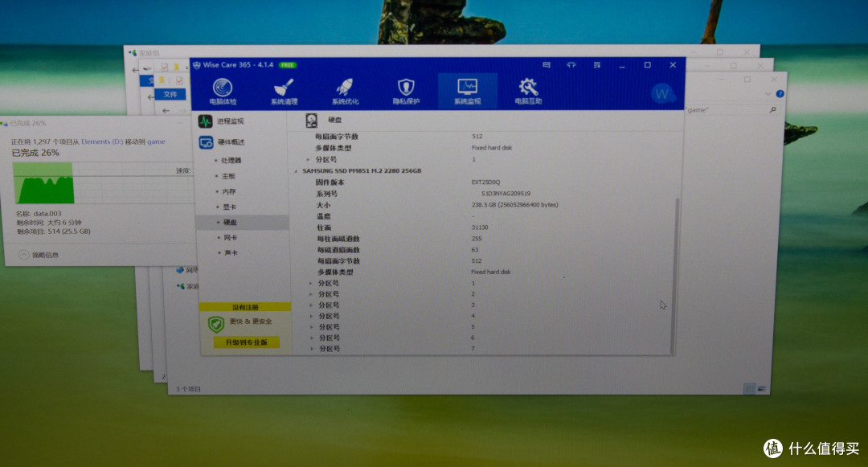The width and height of the screenshot is (868, 467).
Task: Switch Explorer to details view icon
Action: point(749,389)
